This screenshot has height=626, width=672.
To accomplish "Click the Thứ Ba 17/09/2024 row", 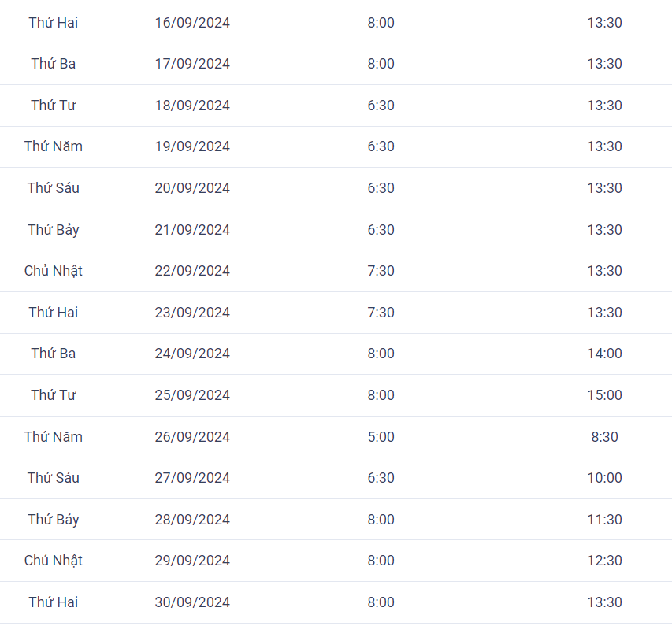I will (x=336, y=64).
